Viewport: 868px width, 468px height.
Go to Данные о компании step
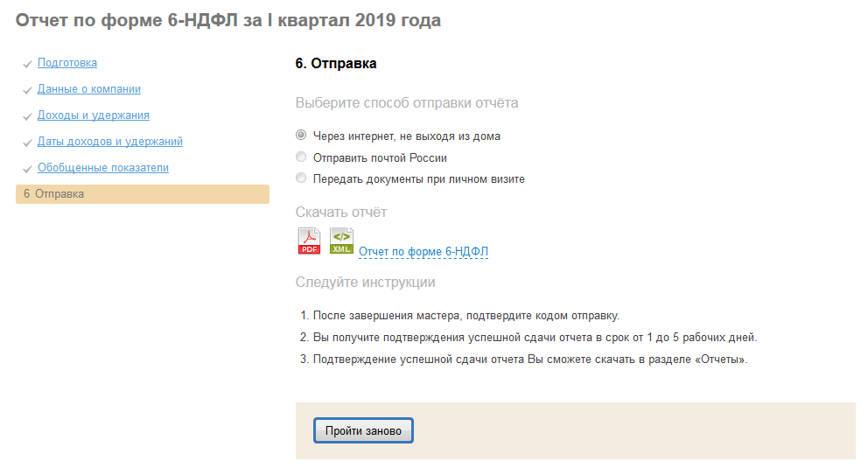pyautogui.click(x=89, y=89)
